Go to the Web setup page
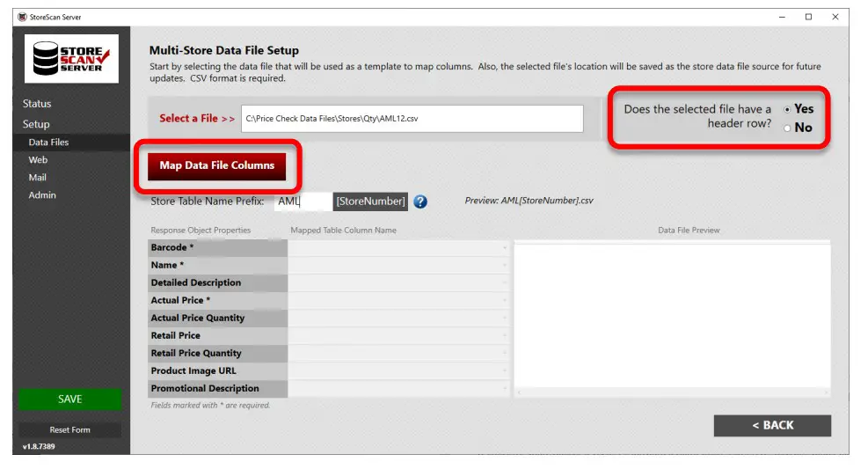868x469 pixels. [x=38, y=160]
